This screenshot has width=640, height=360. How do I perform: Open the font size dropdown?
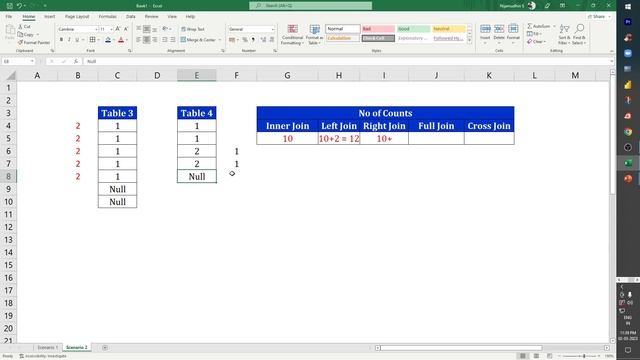(111, 29)
